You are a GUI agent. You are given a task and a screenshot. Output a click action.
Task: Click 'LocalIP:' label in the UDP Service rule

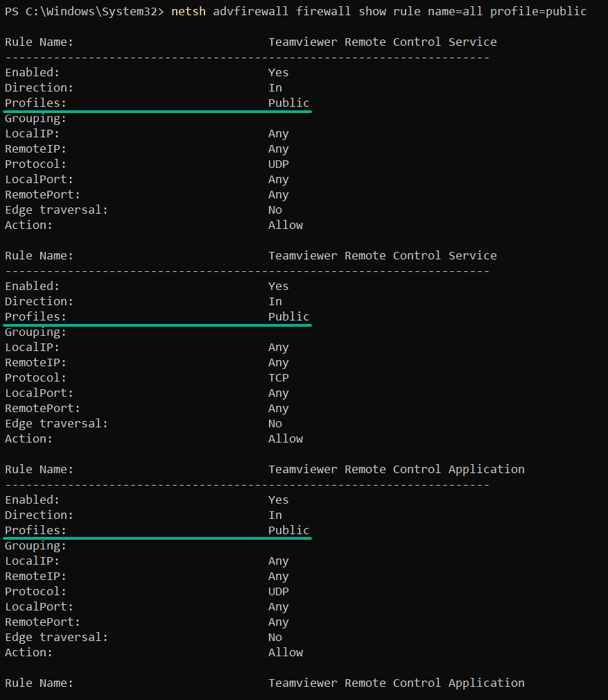coord(32,133)
